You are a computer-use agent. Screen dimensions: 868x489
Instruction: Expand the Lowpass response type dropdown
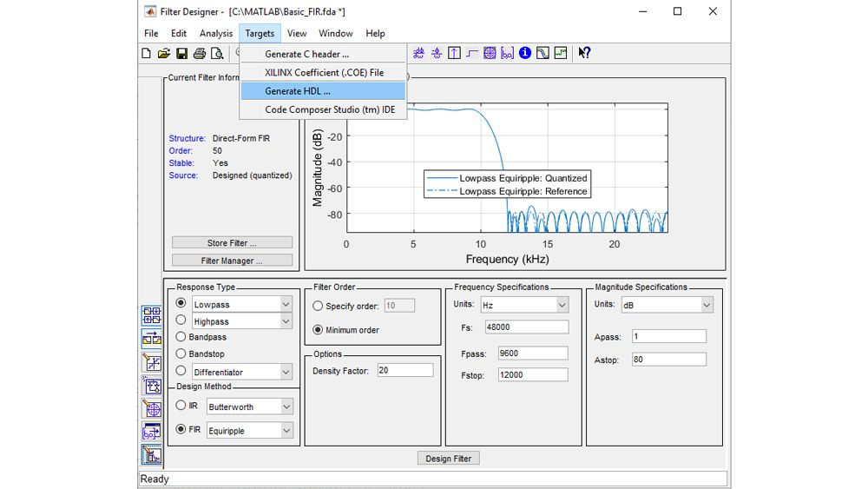click(286, 304)
